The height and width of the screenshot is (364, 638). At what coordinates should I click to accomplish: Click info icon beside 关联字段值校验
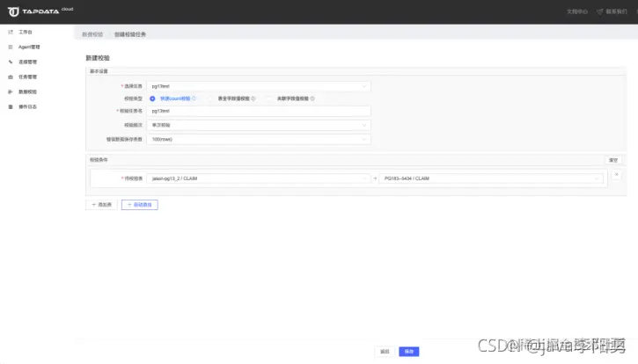(312, 98)
